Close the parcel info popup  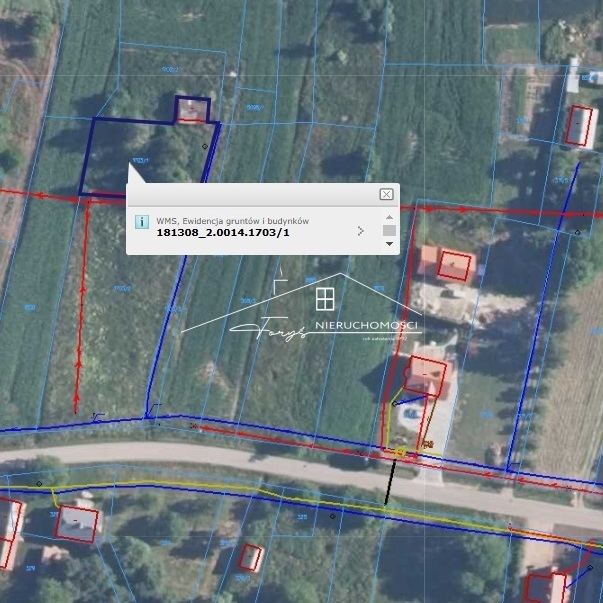pyautogui.click(x=386, y=194)
